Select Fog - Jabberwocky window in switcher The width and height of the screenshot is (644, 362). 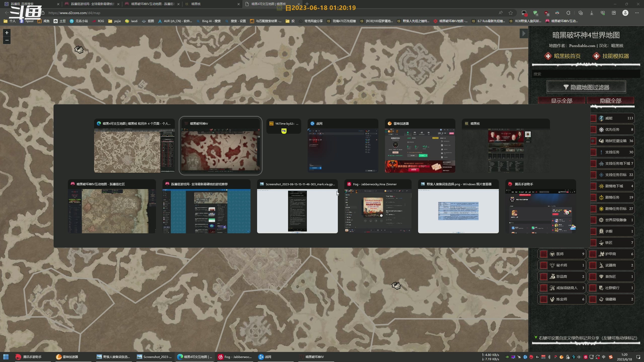(x=378, y=206)
